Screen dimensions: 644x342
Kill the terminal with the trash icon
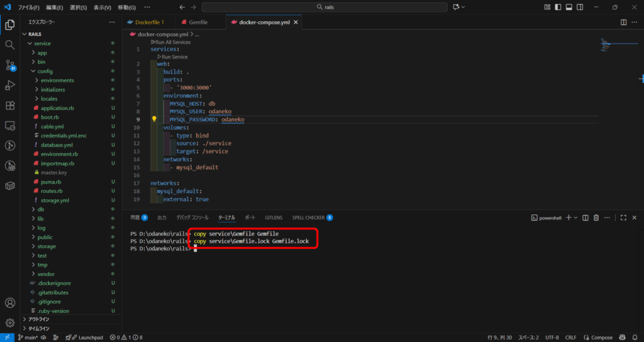click(595, 218)
